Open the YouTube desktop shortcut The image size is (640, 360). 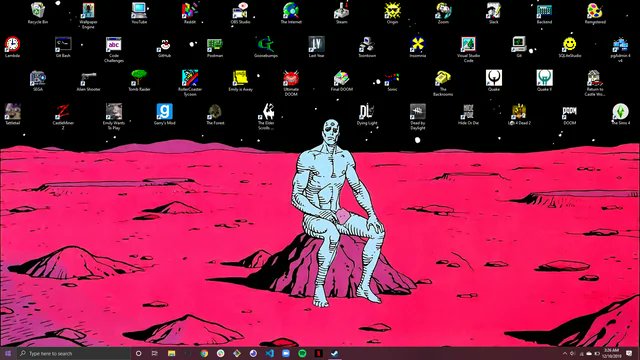(139, 13)
